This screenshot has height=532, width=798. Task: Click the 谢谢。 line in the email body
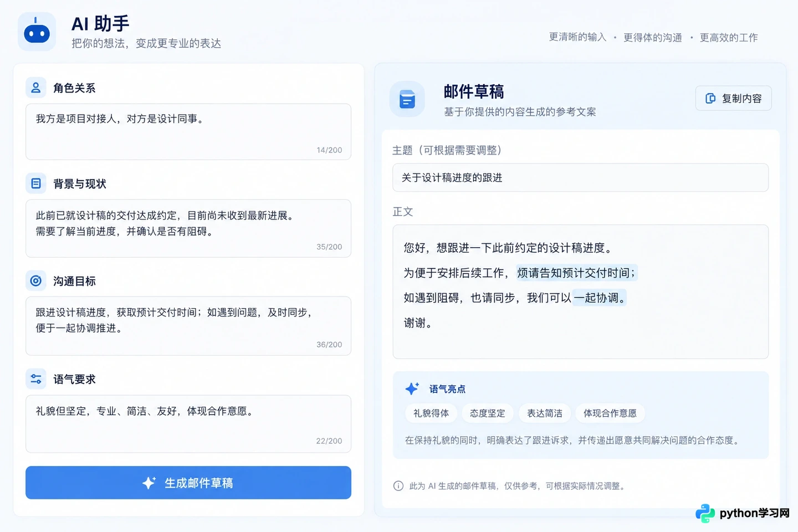pos(418,323)
